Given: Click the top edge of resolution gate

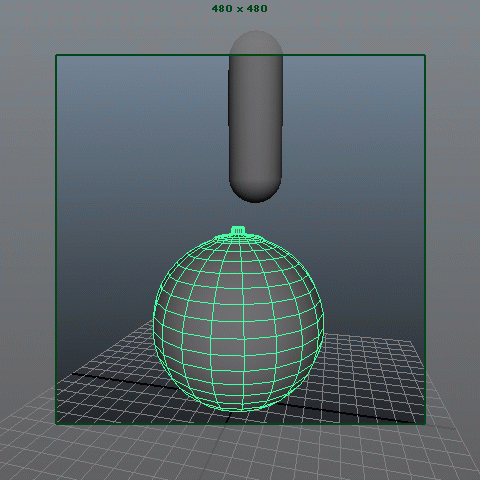Looking at the screenshot, I should (240, 55).
